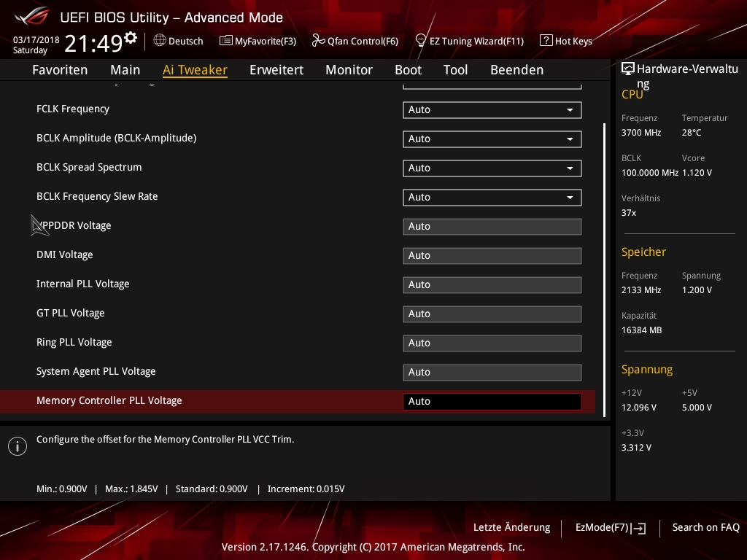Expand the BCLK Amplitude dropdown
Screen dimensions: 747x560
tap(492, 139)
